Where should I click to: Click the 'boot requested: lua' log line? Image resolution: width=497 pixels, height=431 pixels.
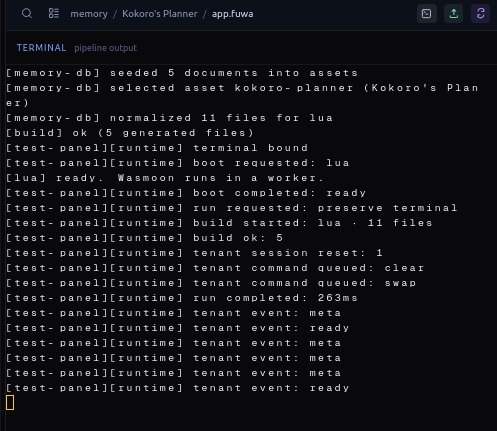pos(178,163)
